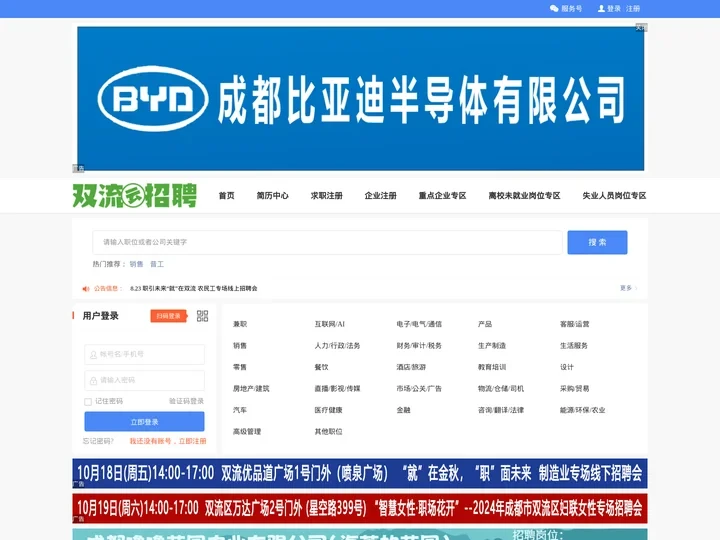Close the BYD banner advertisement
Screen dimensions: 720x540
(x=641, y=28)
